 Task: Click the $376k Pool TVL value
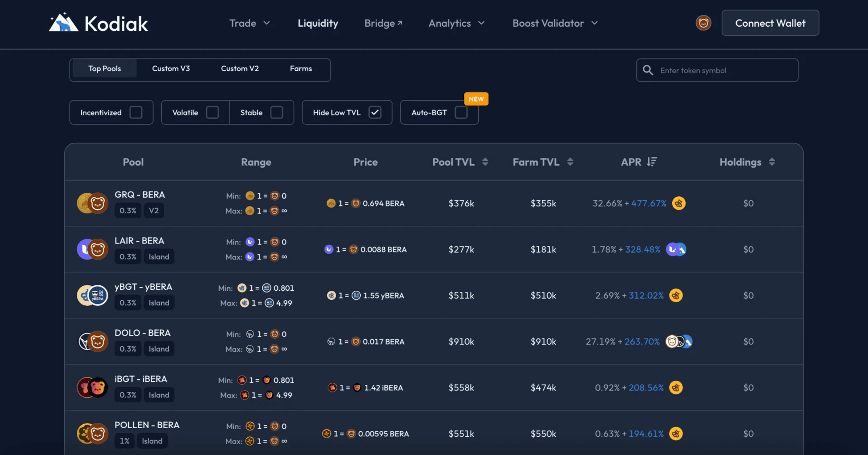[461, 203]
